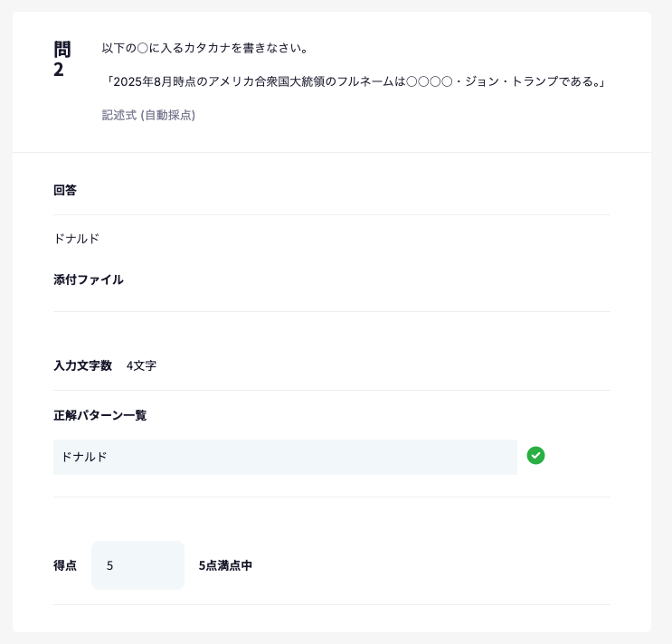Select the correct answer pattern box ドナルド

(285, 457)
